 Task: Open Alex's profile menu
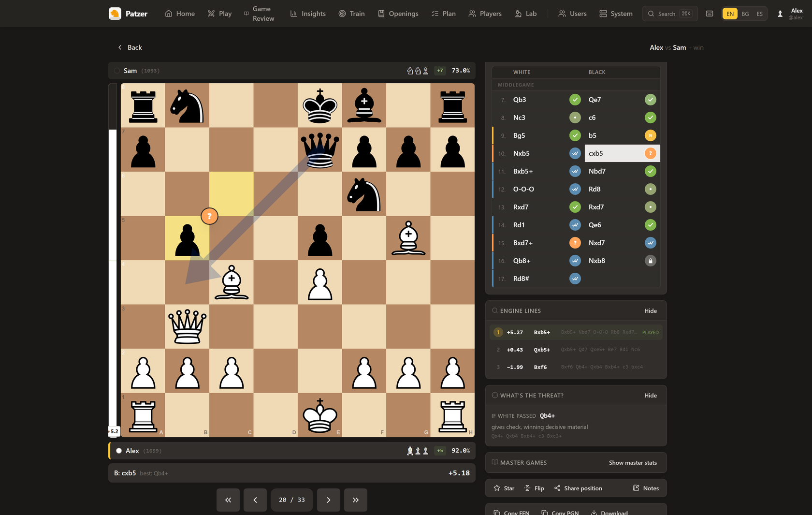pos(790,14)
